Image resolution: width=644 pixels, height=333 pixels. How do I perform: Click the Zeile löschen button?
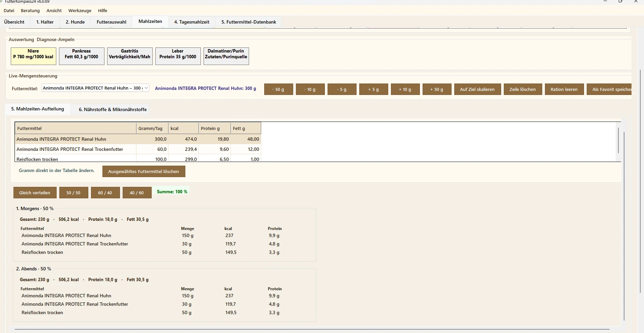tap(523, 90)
